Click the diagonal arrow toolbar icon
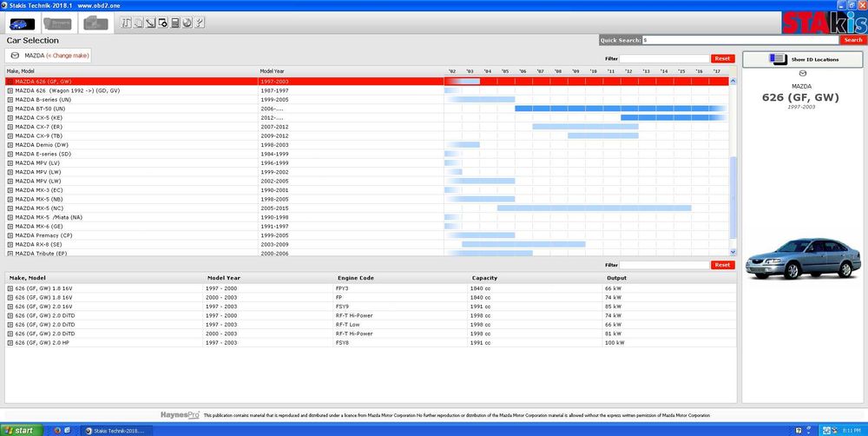868x436 pixels. (150, 23)
